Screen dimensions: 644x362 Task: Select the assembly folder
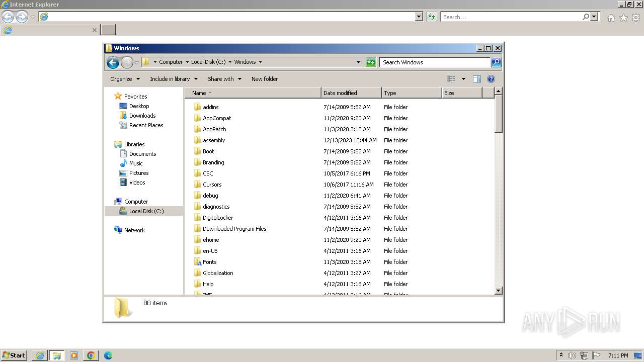point(214,140)
